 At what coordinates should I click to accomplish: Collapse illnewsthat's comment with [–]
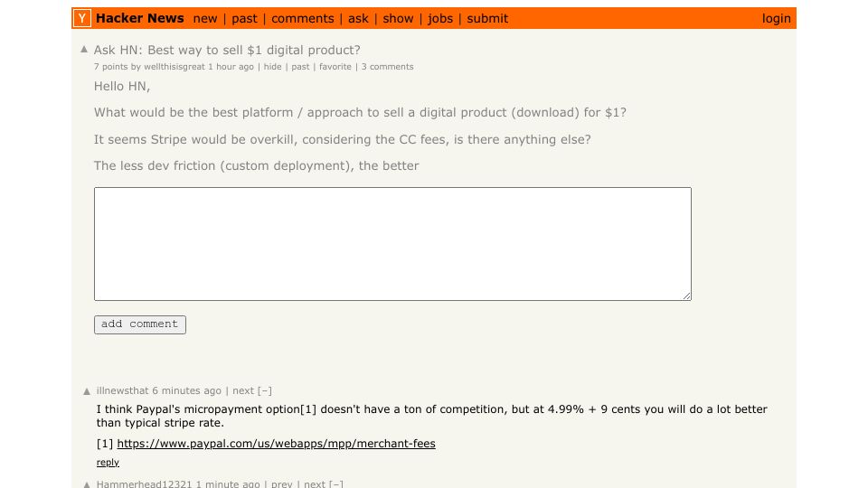point(265,390)
